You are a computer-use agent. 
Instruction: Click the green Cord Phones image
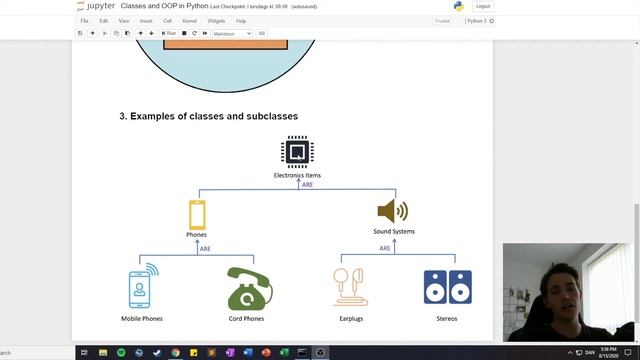coord(250,289)
